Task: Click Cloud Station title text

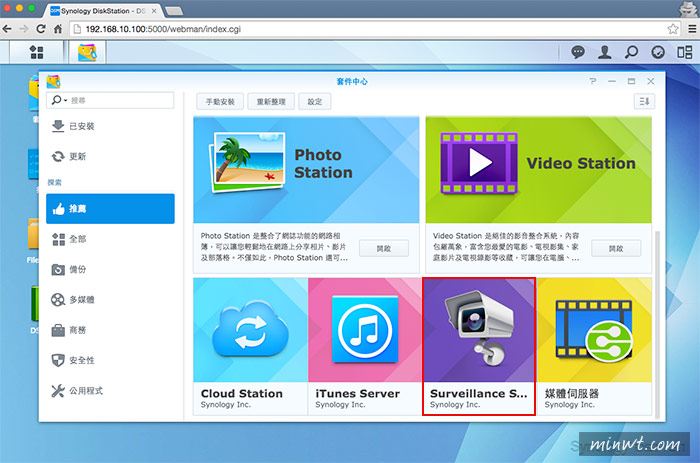Action: 242,393
